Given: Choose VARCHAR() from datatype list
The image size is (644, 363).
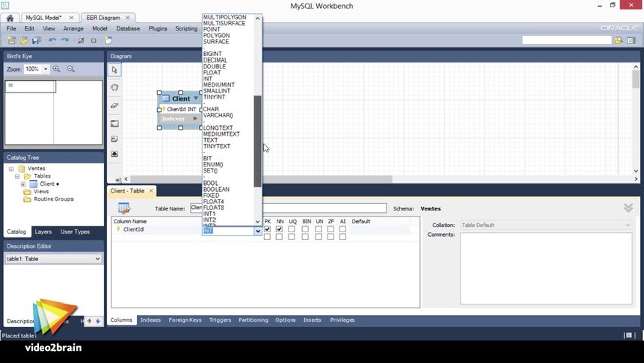Looking at the screenshot, I should 218,115.
